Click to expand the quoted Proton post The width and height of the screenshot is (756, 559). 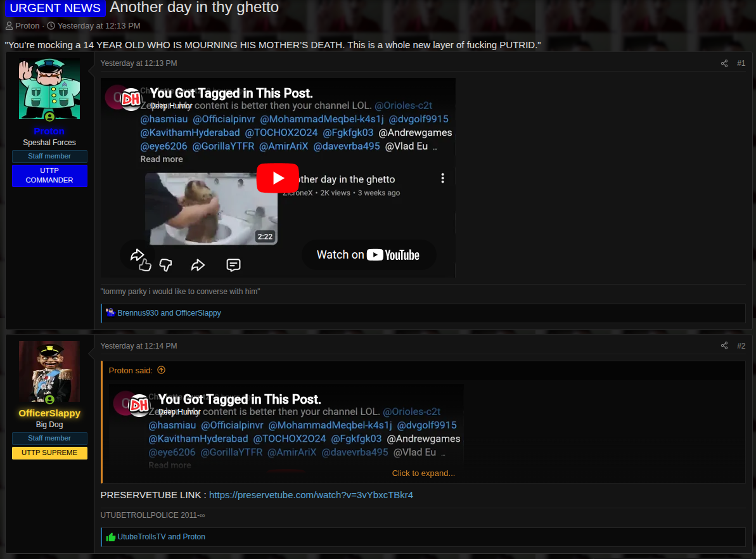(x=423, y=473)
